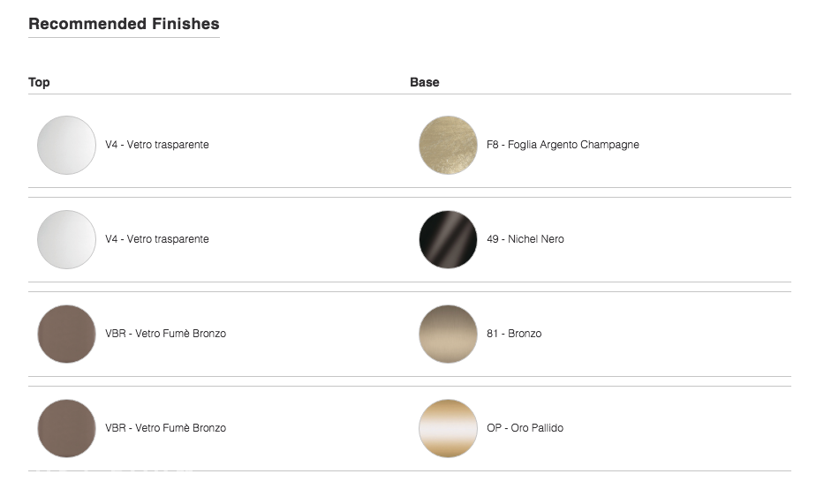
Task: Click the 'OP - Oro Pallido' text label
Action: click(x=525, y=428)
